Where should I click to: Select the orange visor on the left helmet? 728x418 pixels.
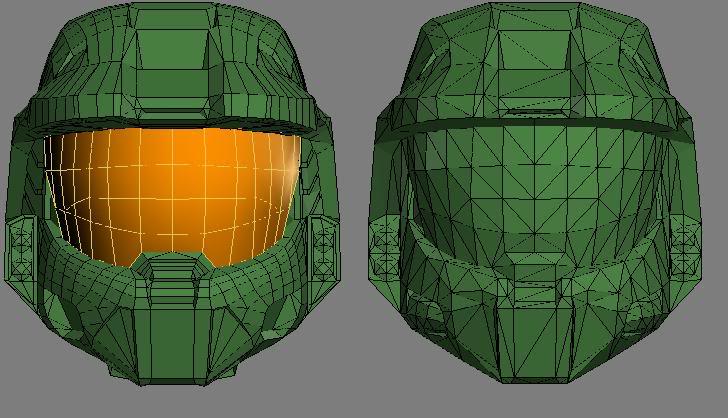(172, 197)
